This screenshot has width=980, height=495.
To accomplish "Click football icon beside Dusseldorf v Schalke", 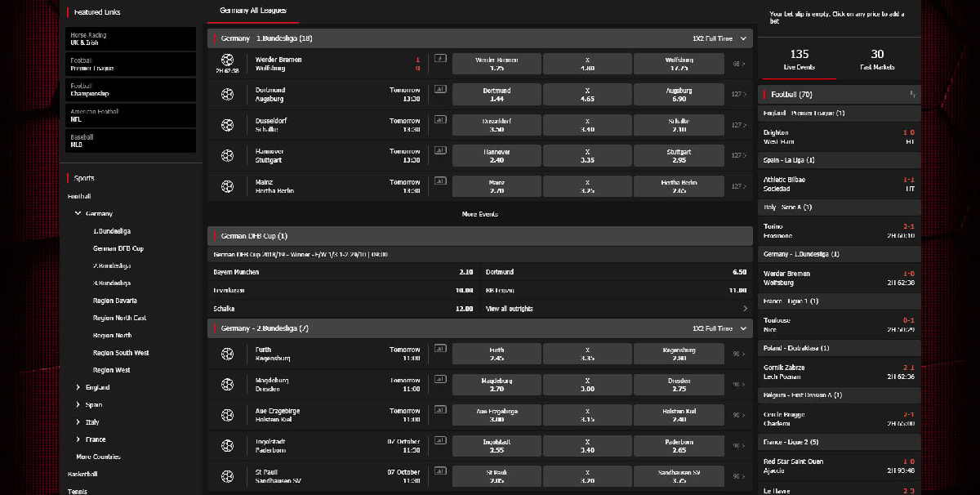I will pos(227,125).
